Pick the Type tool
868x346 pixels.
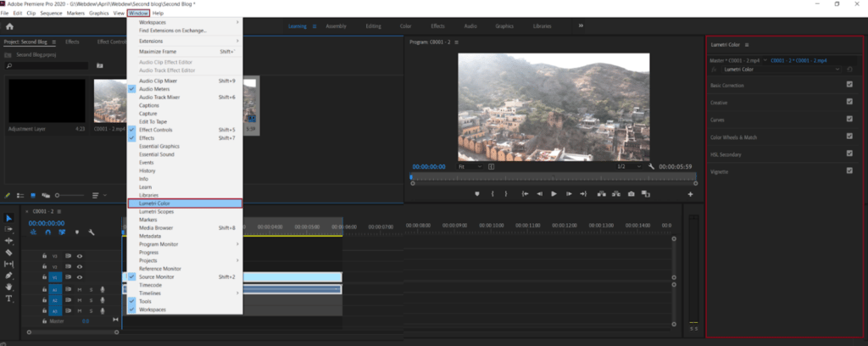click(9, 299)
